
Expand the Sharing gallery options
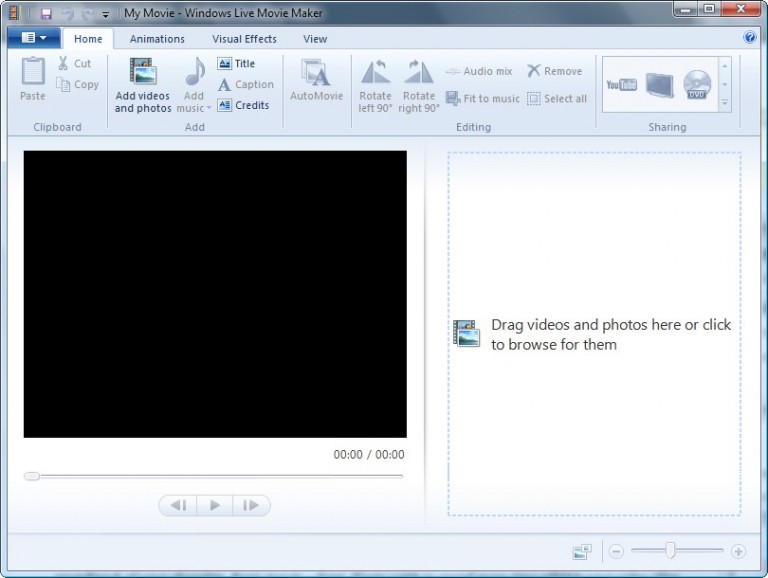[725, 103]
